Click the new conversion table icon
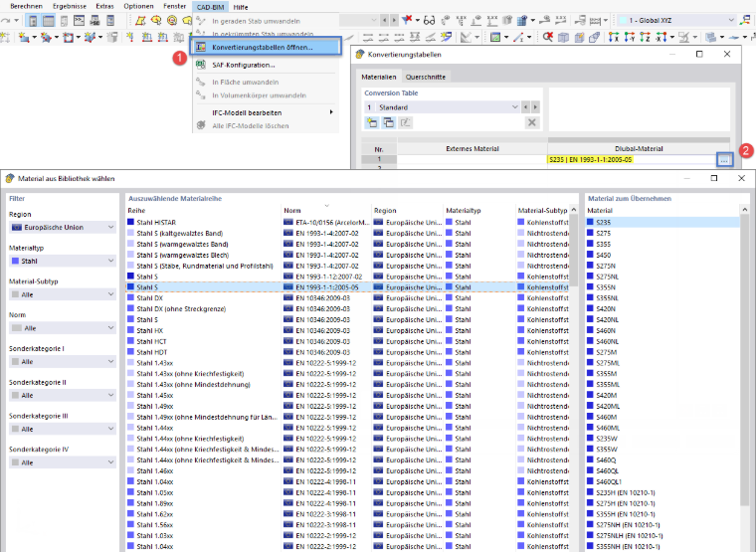The image size is (756, 552). point(372,123)
